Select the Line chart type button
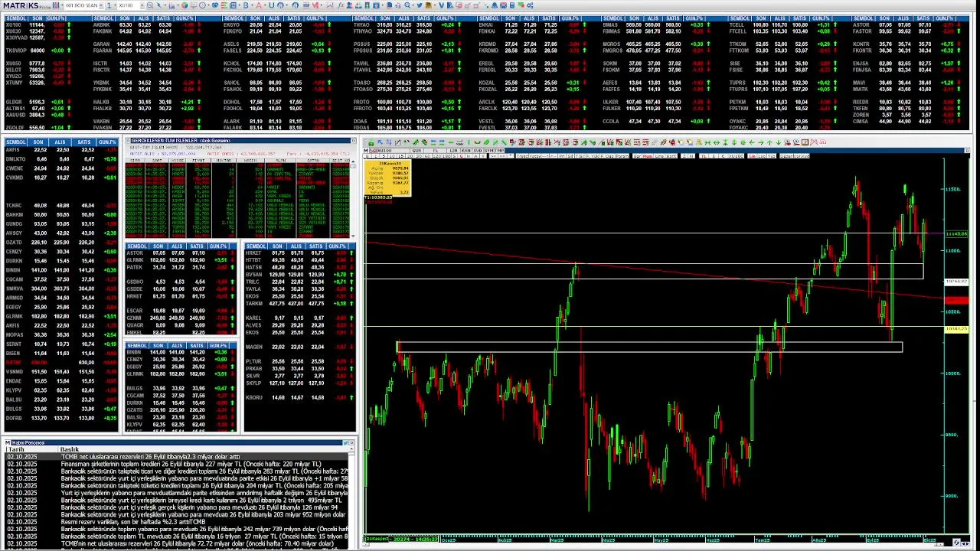 coord(659,156)
